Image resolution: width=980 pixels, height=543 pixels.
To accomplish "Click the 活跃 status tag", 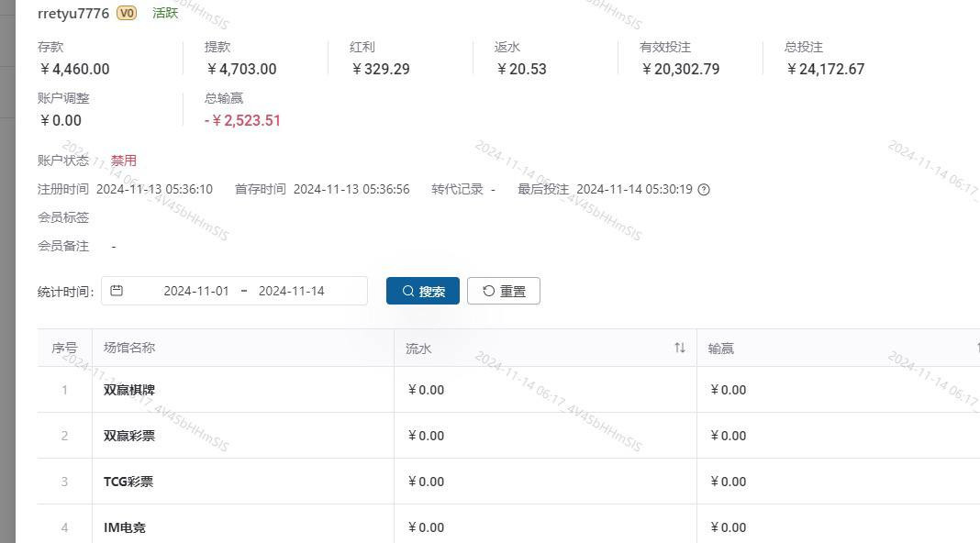I will [x=165, y=13].
